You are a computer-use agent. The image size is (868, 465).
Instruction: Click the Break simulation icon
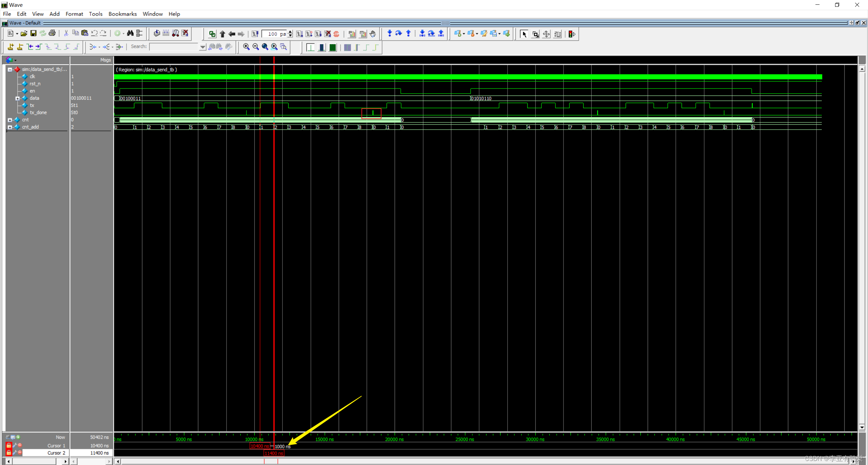point(328,34)
